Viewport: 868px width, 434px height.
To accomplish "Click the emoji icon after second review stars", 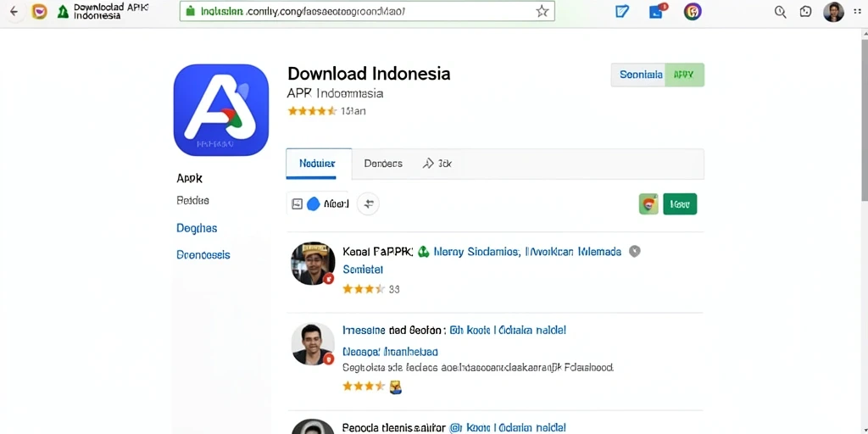I will [x=395, y=387].
